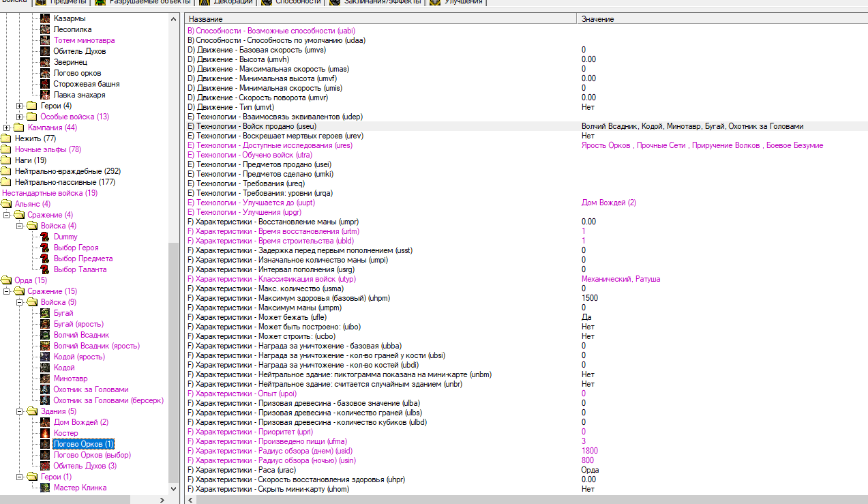Open the Декорации tab

coord(227,2)
